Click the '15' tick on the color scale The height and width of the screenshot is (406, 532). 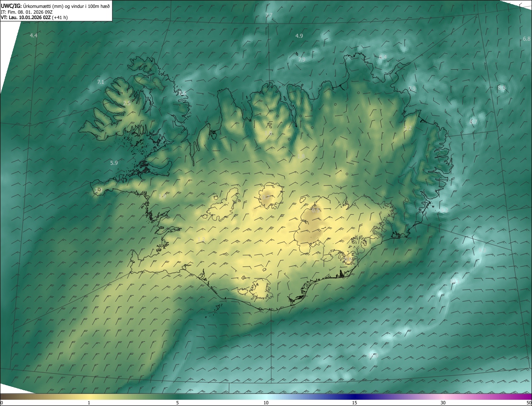[355, 403]
